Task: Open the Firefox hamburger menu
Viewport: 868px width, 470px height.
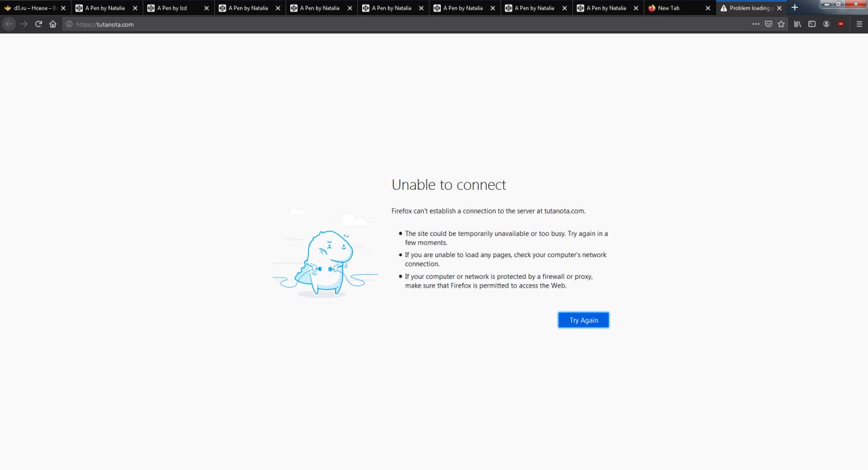Action: pyautogui.click(x=859, y=24)
